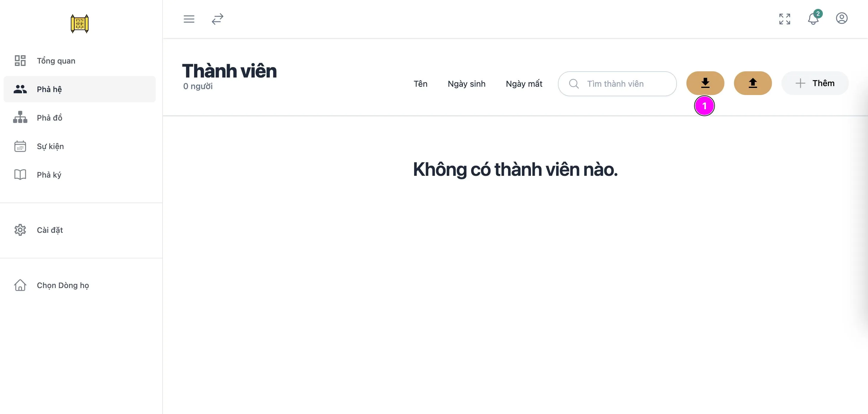
Task: Open the Sự kiện calendar icon
Action: (20, 146)
